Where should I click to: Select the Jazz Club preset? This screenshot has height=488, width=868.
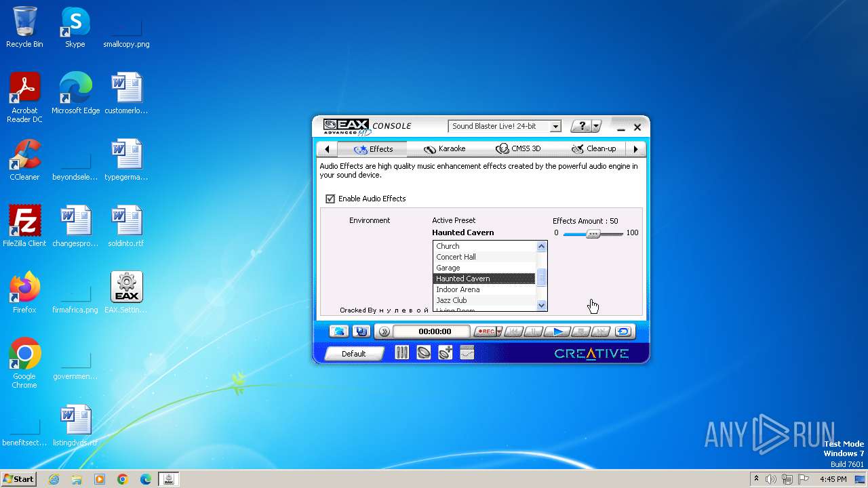point(484,300)
